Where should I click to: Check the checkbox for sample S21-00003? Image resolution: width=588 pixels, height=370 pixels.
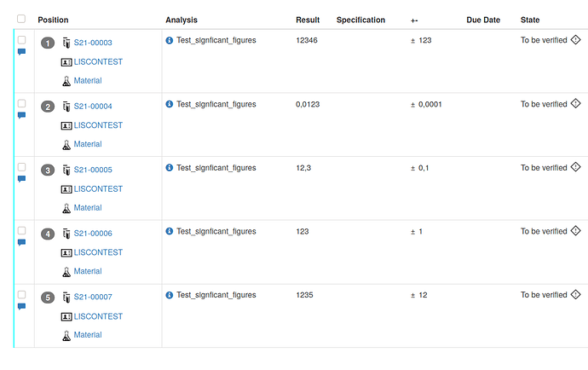pyautogui.click(x=22, y=40)
